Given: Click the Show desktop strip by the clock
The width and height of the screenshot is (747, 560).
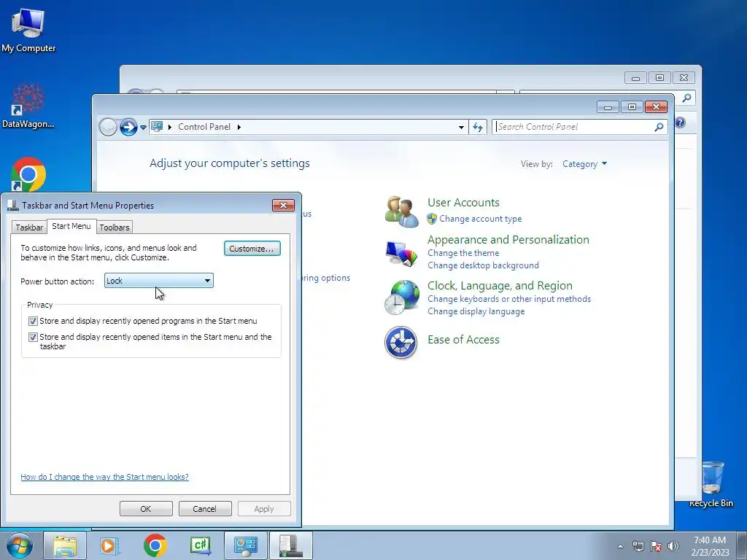Looking at the screenshot, I should click(x=742, y=545).
